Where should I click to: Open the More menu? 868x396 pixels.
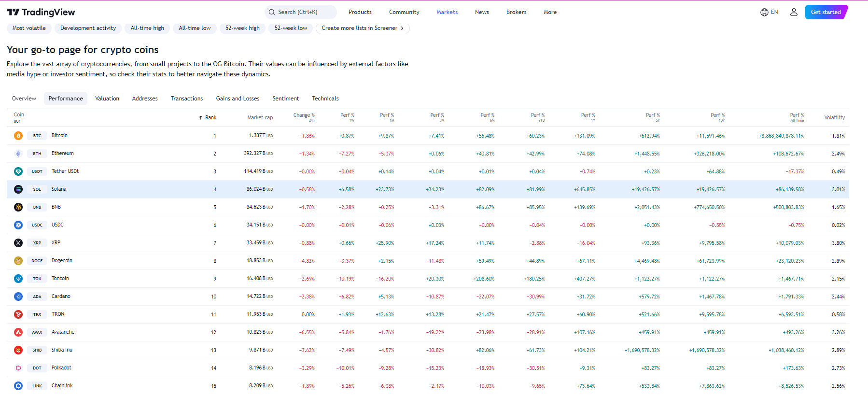pos(550,12)
